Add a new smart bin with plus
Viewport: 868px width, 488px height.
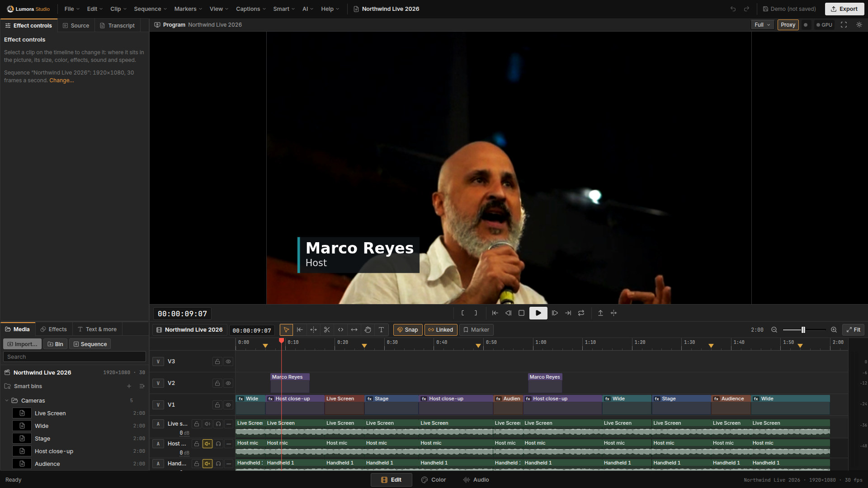point(129,386)
